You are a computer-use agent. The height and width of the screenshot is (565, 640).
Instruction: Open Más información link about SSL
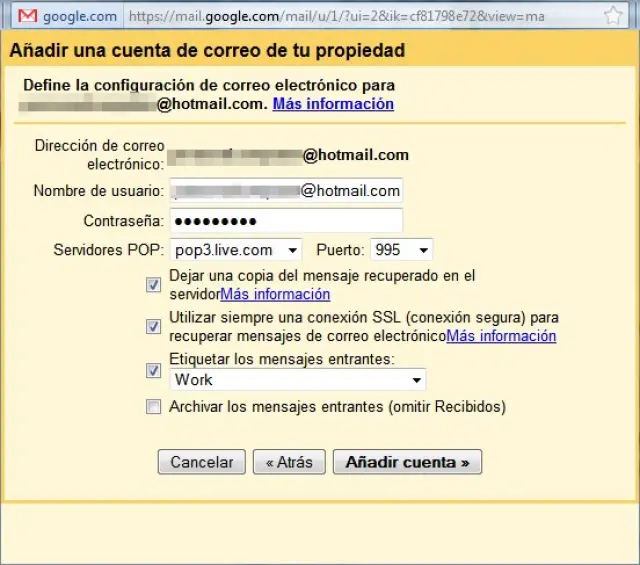pos(501,336)
